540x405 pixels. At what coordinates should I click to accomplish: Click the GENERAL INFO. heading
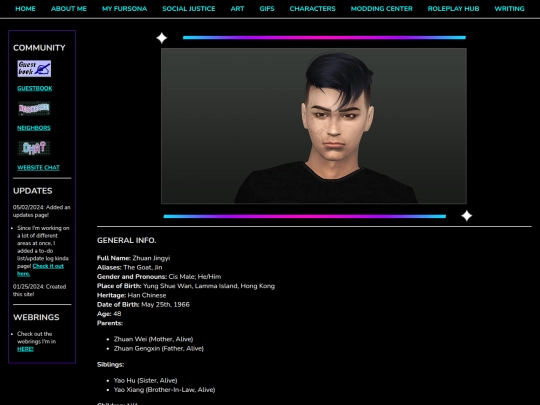[126, 240]
